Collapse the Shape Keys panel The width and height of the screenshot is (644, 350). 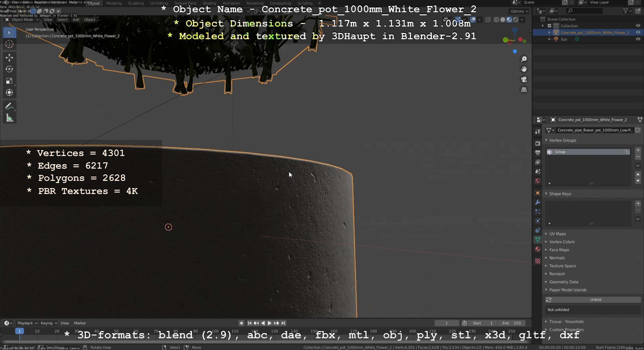tap(546, 194)
